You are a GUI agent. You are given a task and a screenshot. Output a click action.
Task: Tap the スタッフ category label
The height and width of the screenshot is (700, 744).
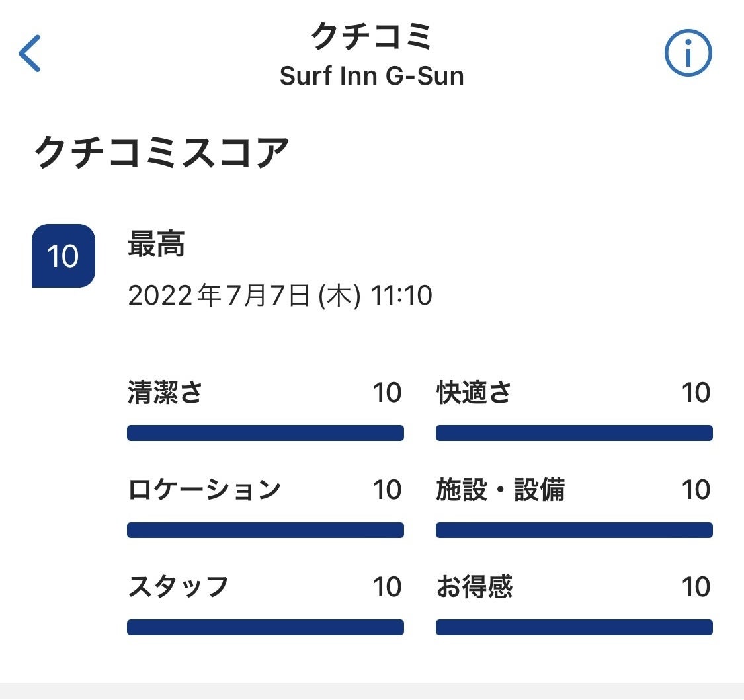click(178, 587)
